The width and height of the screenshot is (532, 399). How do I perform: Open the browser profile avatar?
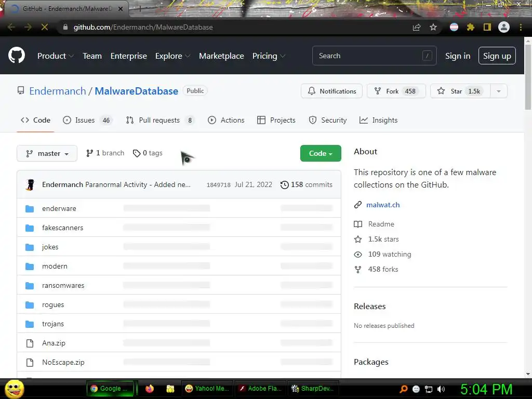click(504, 27)
